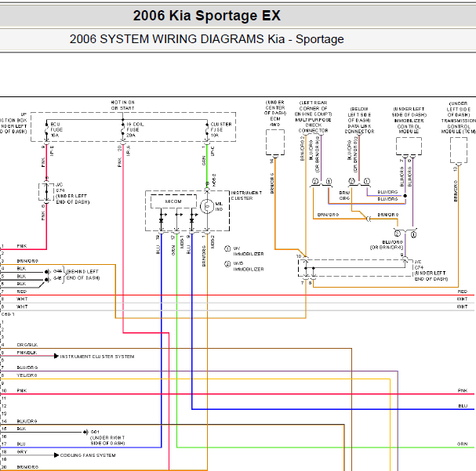Click the Instrument Cluster System arrow
The height and width of the screenshot is (471, 476).
tap(56, 356)
